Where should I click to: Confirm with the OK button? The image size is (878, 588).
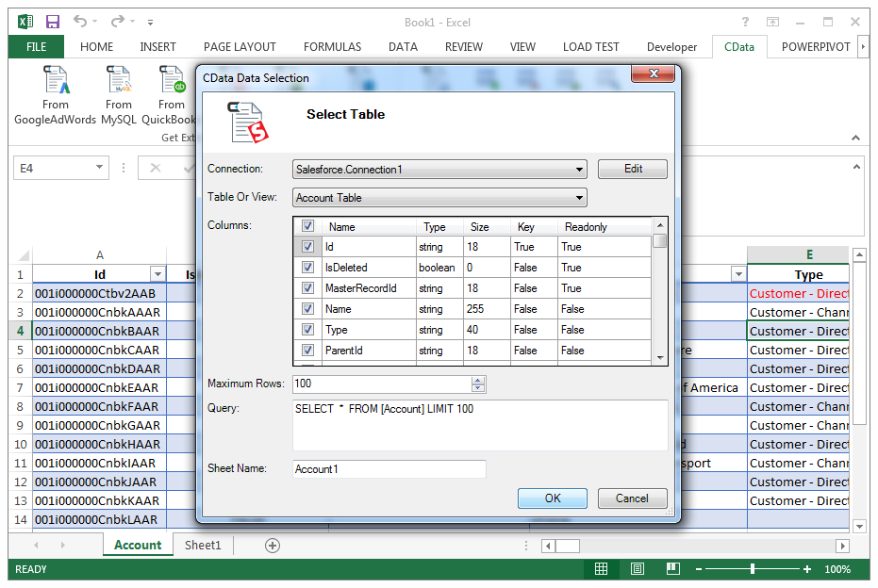coord(553,498)
